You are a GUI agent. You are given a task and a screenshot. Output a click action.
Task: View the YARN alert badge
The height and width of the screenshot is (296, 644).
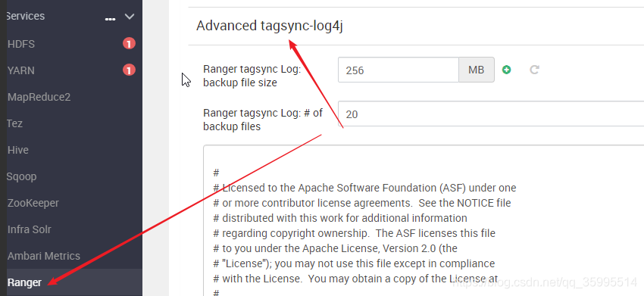129,70
